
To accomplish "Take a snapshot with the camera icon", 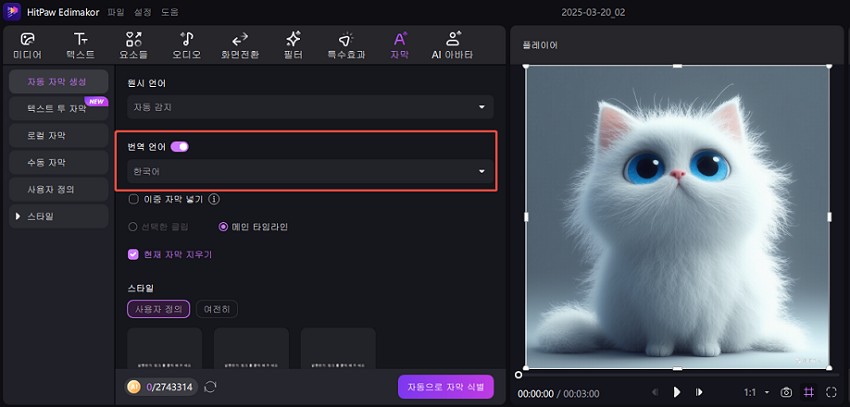I will [x=786, y=392].
